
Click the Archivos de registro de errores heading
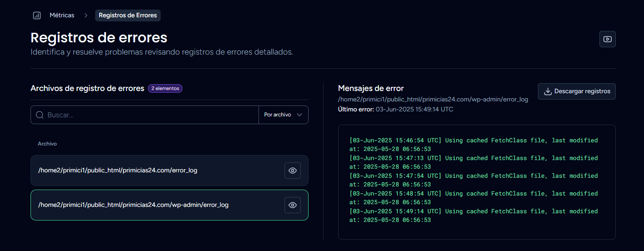click(87, 88)
